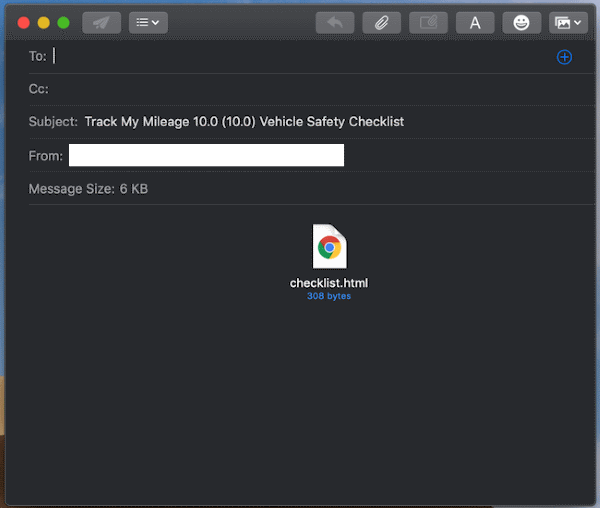This screenshot has width=600, height=508.
Task: Send the message with paper plane button
Action: coord(101,22)
